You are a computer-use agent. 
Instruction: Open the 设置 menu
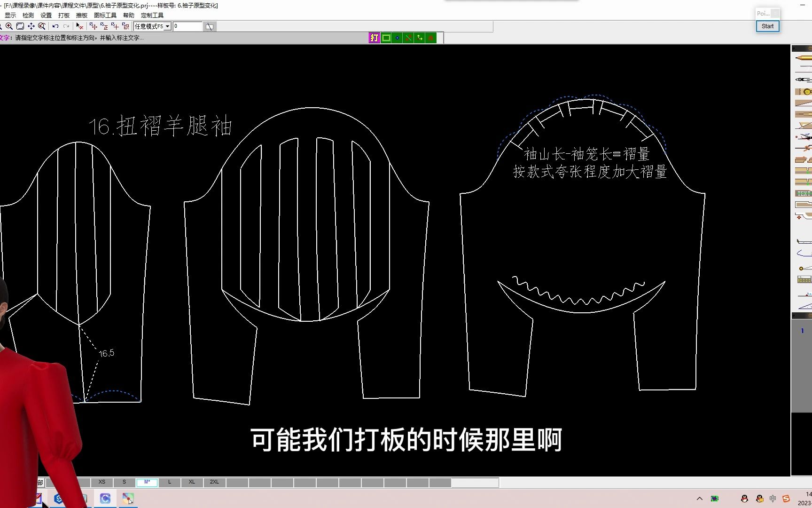[46, 16]
